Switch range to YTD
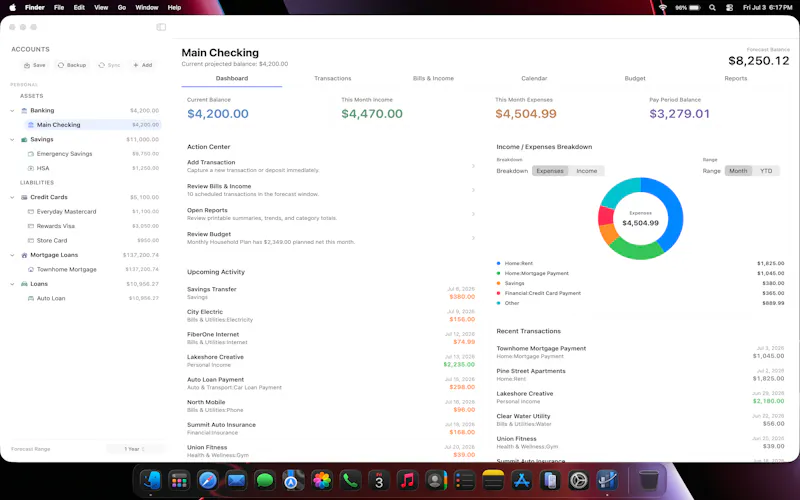Viewport: 800px width, 500px height. tap(766, 171)
